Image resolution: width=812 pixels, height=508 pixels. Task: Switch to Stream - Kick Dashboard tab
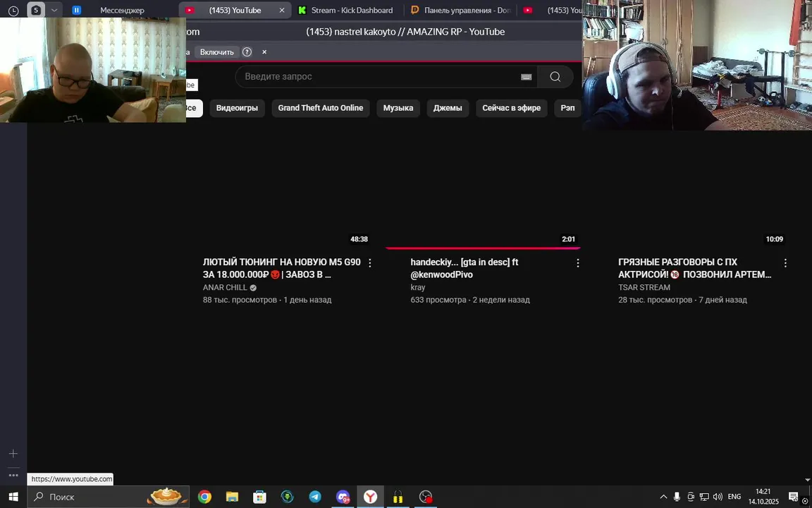click(346, 10)
